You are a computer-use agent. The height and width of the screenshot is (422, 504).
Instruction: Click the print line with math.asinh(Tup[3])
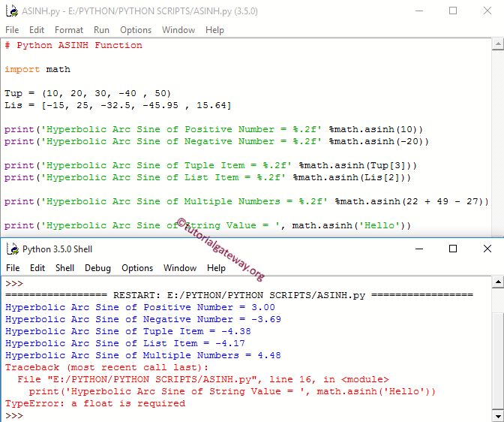click(x=211, y=165)
